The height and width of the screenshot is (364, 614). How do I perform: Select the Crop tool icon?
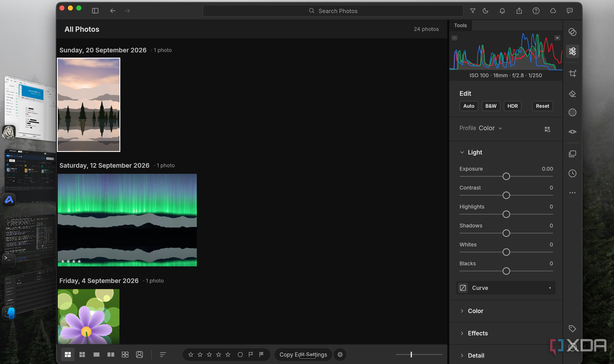(x=572, y=73)
